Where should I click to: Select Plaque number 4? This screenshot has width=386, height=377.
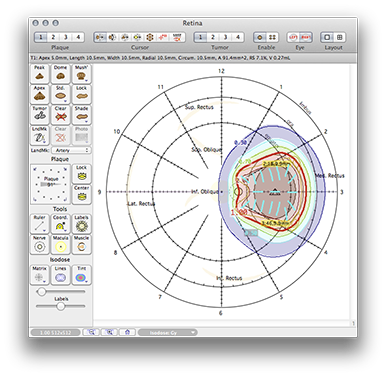tap(78, 37)
